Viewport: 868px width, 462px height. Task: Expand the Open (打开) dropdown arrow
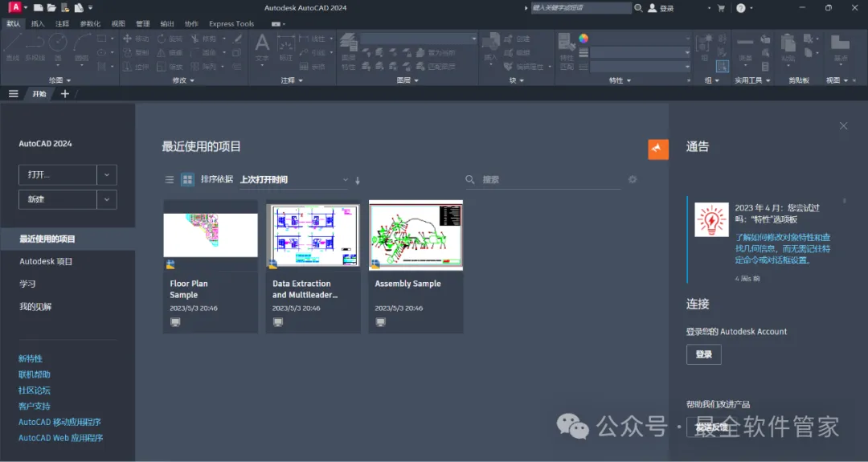pyautogui.click(x=107, y=175)
